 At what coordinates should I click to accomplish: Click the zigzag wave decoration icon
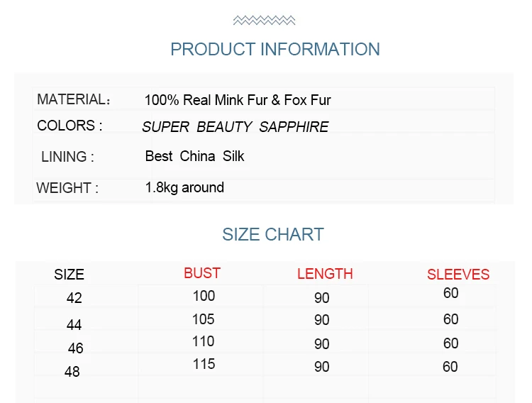click(x=264, y=21)
